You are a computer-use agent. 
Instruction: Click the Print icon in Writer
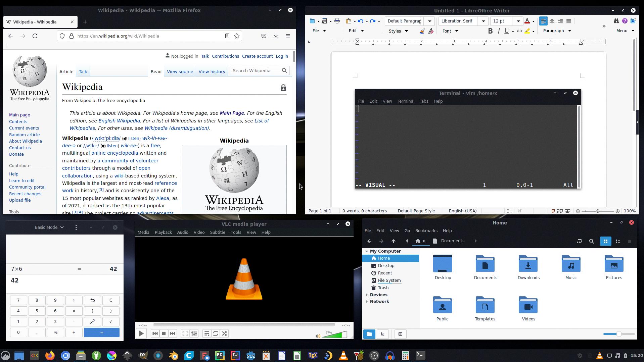click(337, 21)
